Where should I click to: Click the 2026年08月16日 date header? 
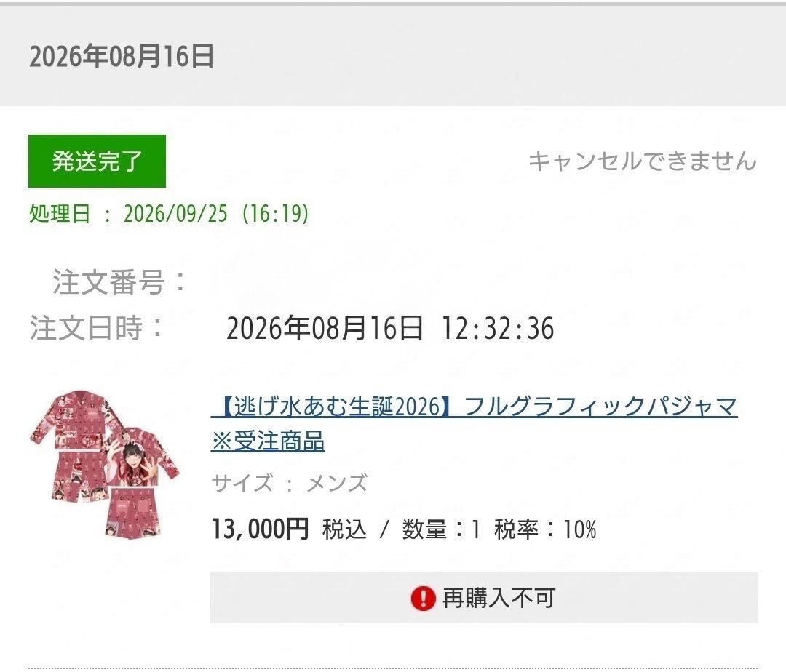tap(122, 56)
